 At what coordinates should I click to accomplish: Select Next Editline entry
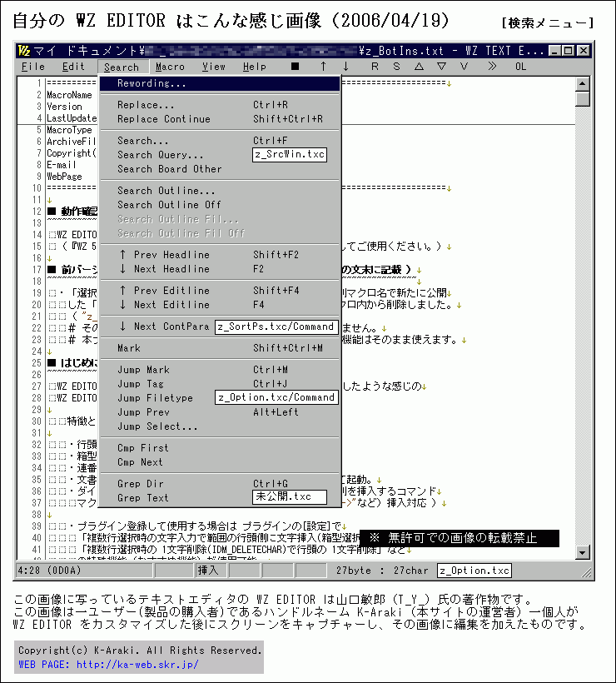coord(220,305)
